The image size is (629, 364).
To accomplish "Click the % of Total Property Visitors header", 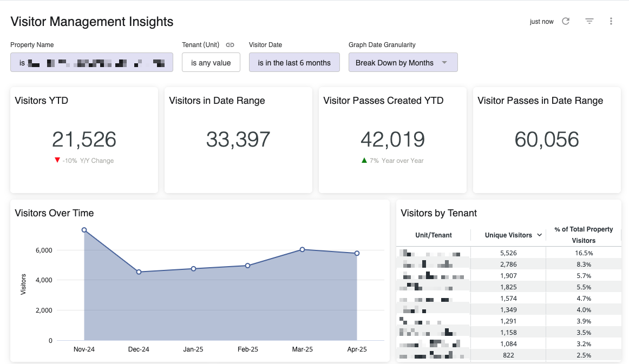I will click(x=584, y=235).
